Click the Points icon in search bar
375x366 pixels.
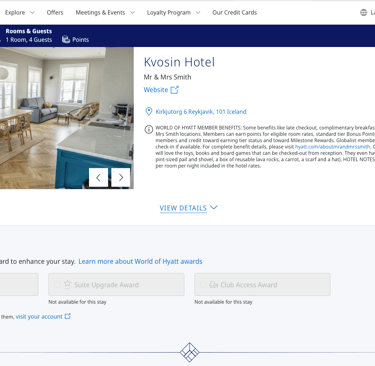pos(66,40)
